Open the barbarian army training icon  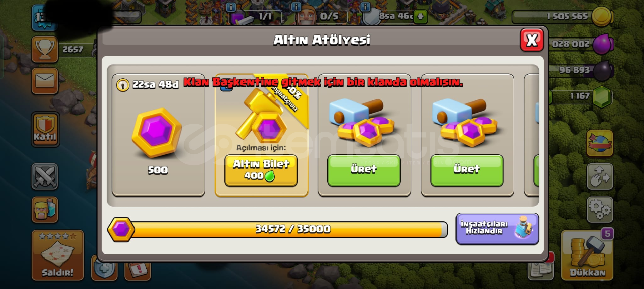[45, 210]
